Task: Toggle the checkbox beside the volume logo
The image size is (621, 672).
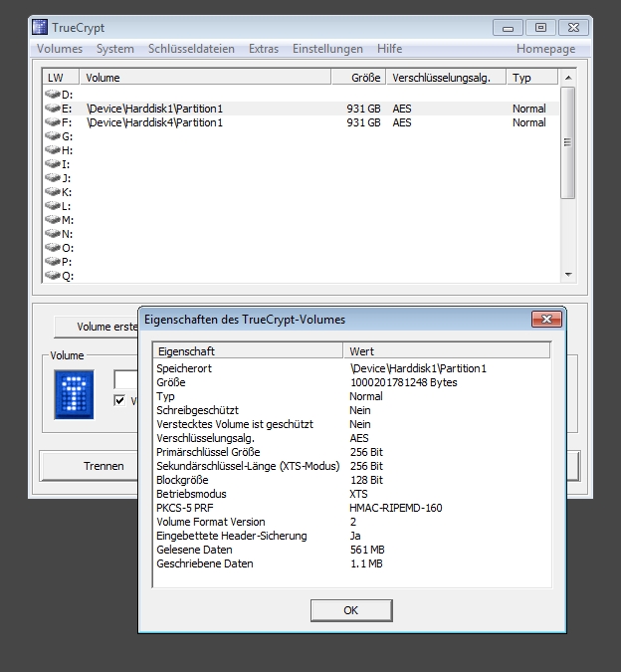Action: 119,400
